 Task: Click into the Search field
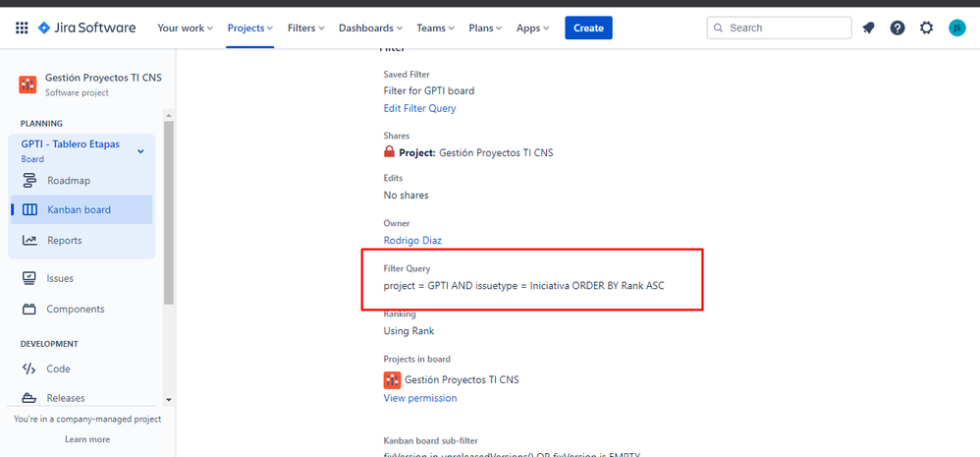[780, 28]
